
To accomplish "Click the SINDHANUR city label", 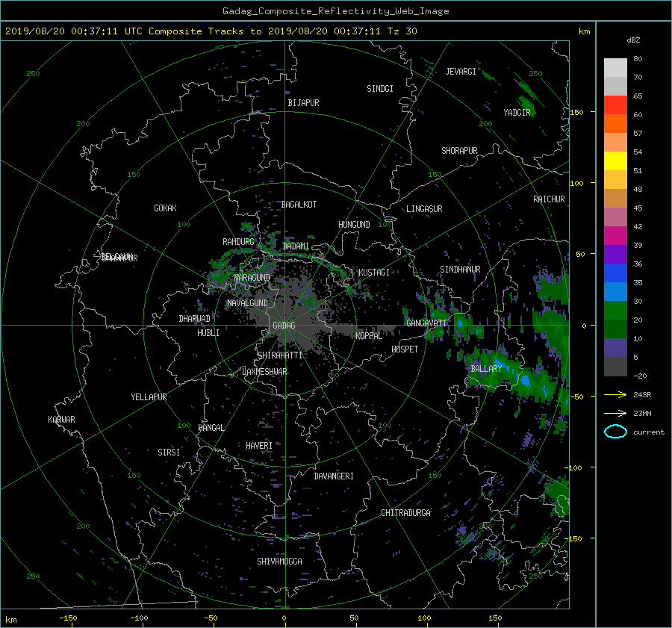I will click(460, 270).
